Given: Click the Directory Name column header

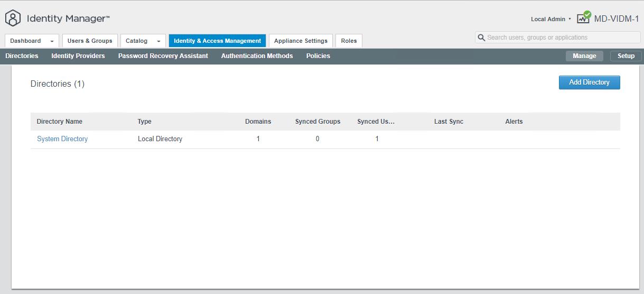Looking at the screenshot, I should tap(60, 122).
